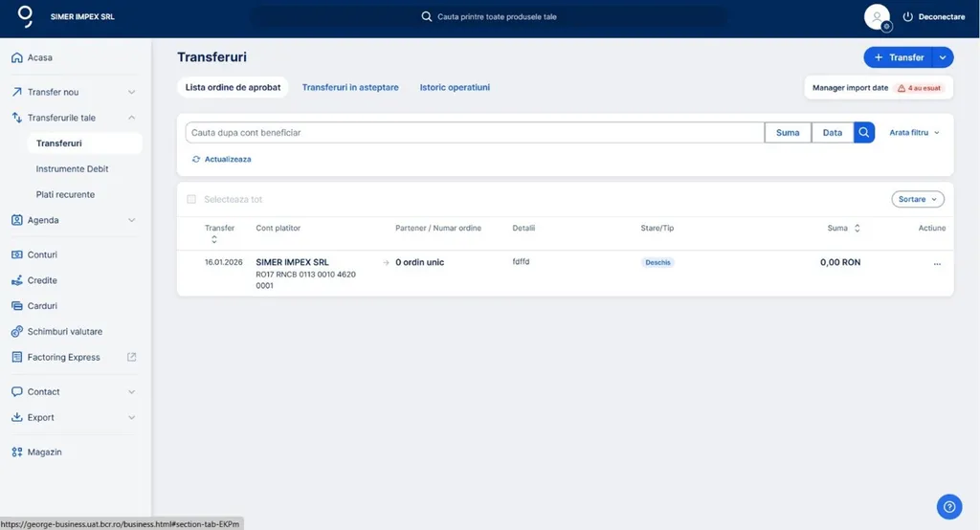
Task: Click the Carduri card icon in sidebar
Action: pyautogui.click(x=17, y=306)
